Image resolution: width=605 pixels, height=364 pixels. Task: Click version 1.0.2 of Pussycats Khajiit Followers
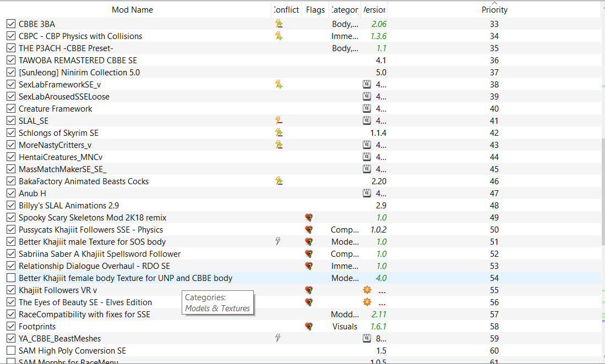coord(379,230)
